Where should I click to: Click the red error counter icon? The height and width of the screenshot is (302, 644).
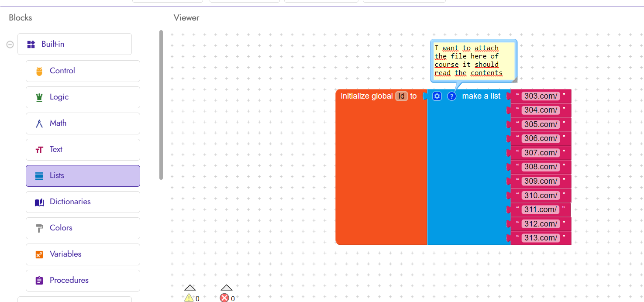(224, 298)
